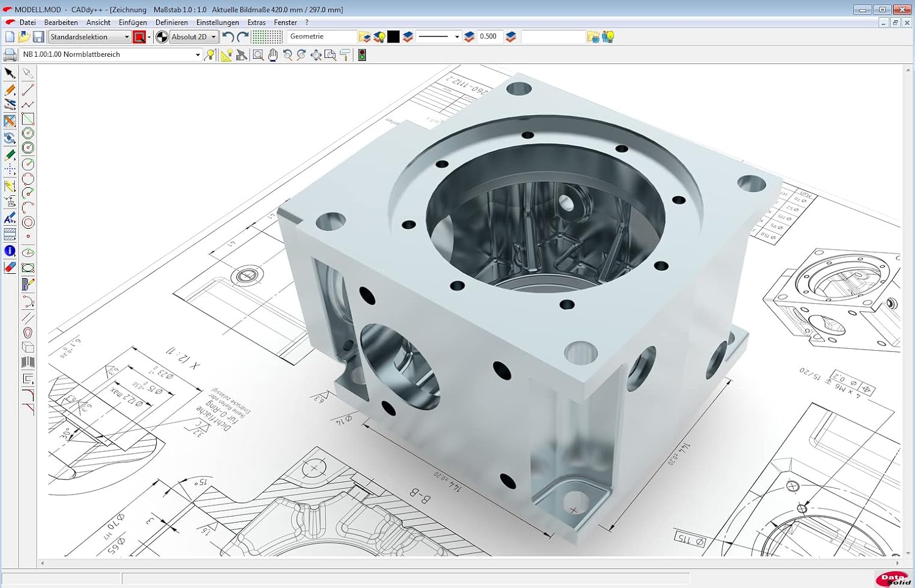
Task: Click the 0.500 line width field
Action: pos(488,37)
